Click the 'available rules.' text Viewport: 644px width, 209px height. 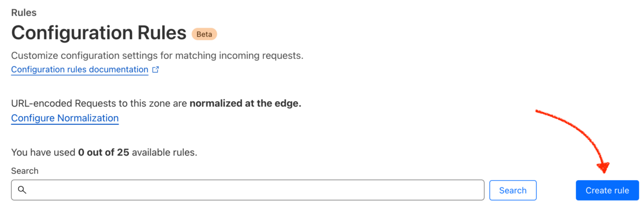(165, 152)
